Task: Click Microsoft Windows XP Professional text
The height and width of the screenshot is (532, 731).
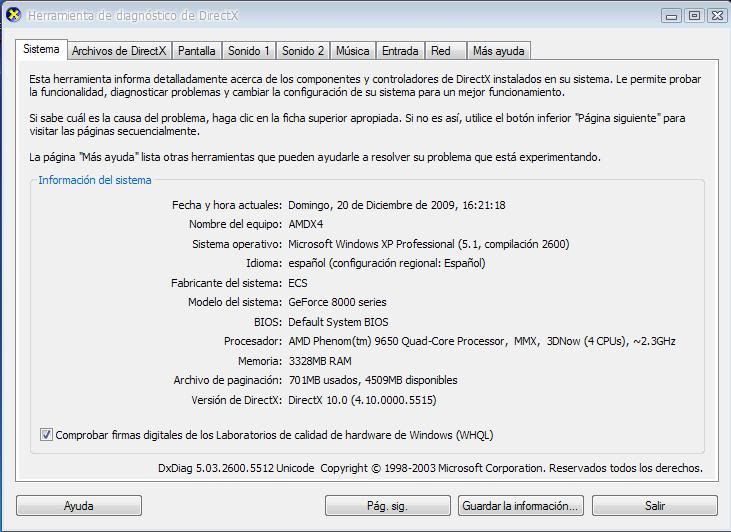Action: tap(428, 244)
